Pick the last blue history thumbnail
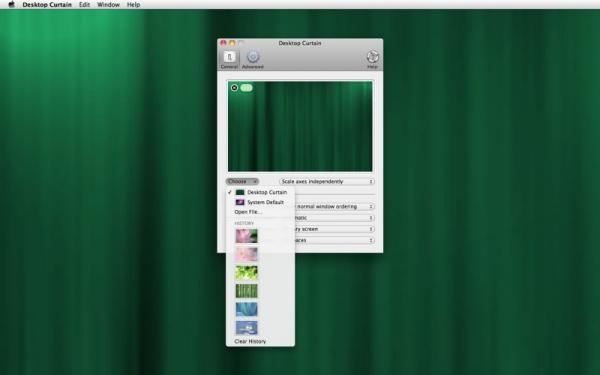Screen dimensions: 600x375 point(246,328)
